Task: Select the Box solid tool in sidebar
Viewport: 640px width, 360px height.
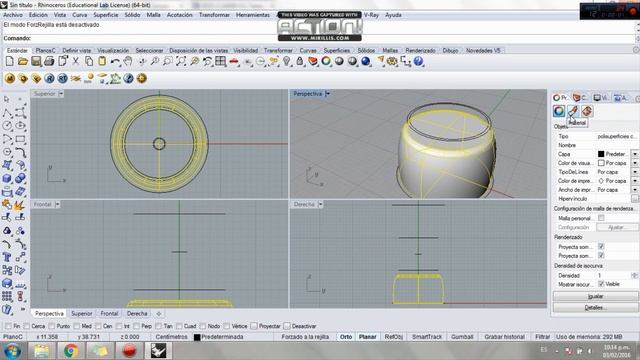Action: tap(7, 178)
